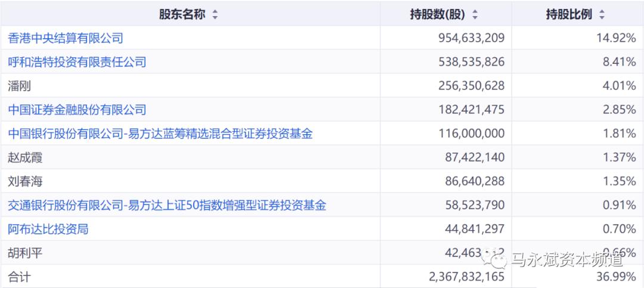Select the share count 182,421,475
This screenshot has height=288, width=644.
[x=472, y=110]
